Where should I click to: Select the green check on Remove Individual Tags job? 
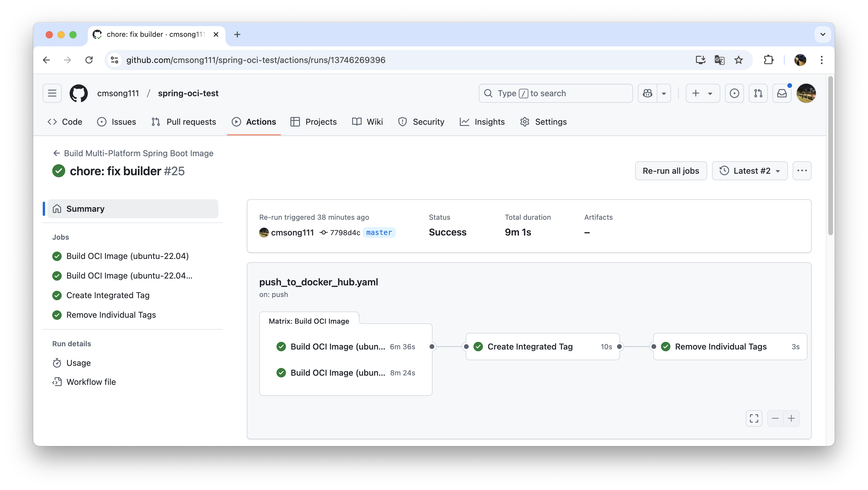pyautogui.click(x=665, y=346)
